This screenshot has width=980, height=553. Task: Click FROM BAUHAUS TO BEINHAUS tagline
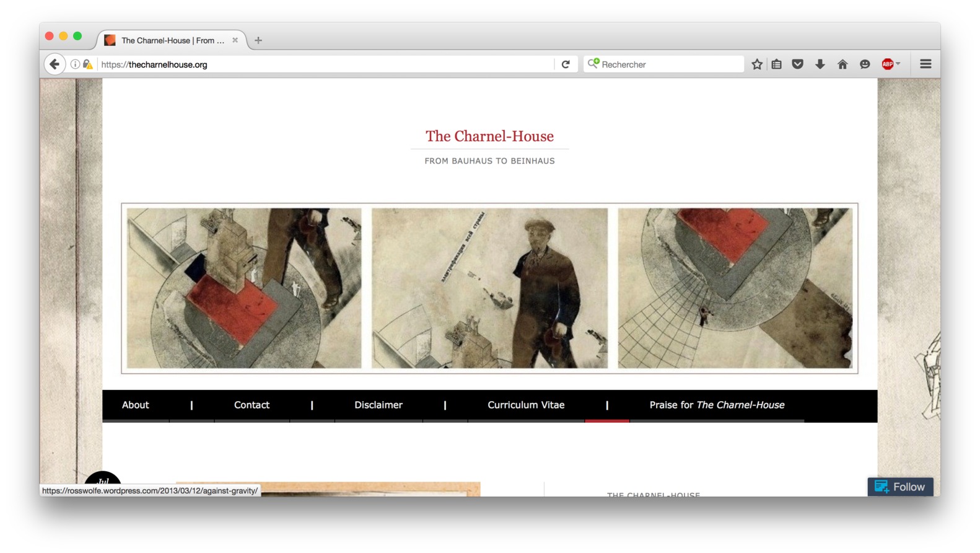pos(489,161)
